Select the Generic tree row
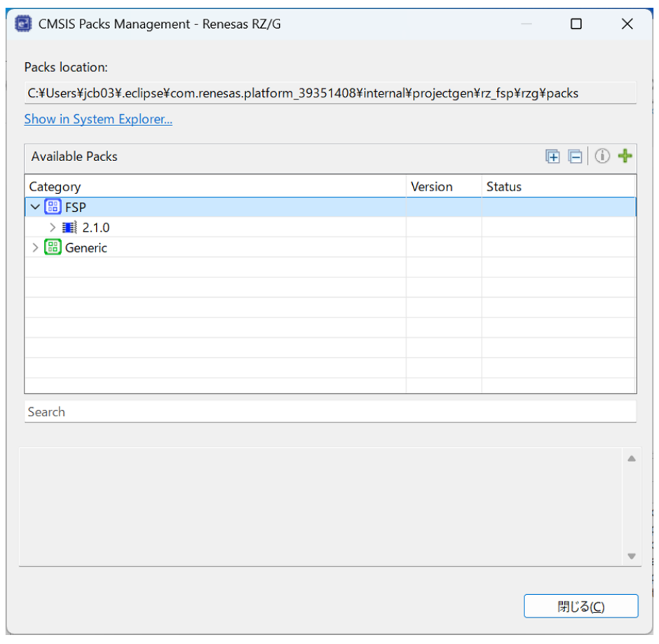Image resolution: width=659 pixels, height=644 pixels. [330, 247]
